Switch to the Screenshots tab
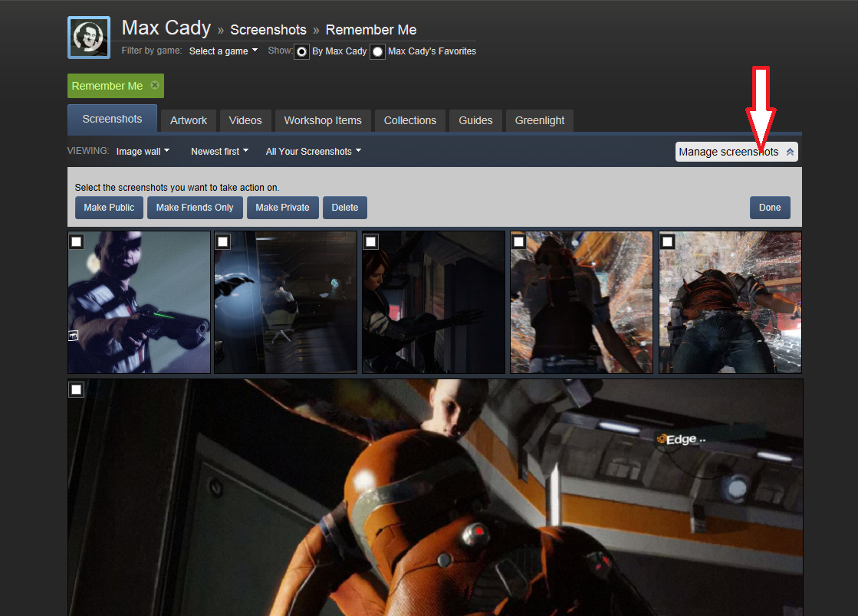Screen dimensions: 858x616 112,120
